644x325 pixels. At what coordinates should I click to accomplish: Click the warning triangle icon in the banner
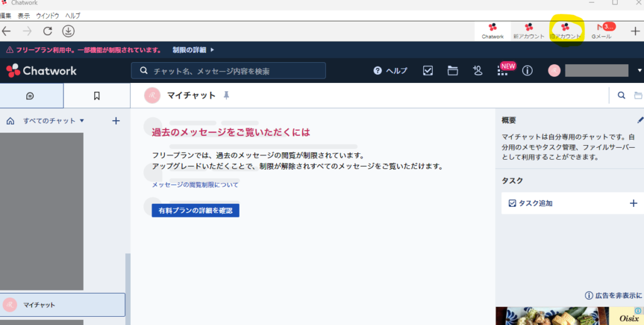click(x=10, y=50)
